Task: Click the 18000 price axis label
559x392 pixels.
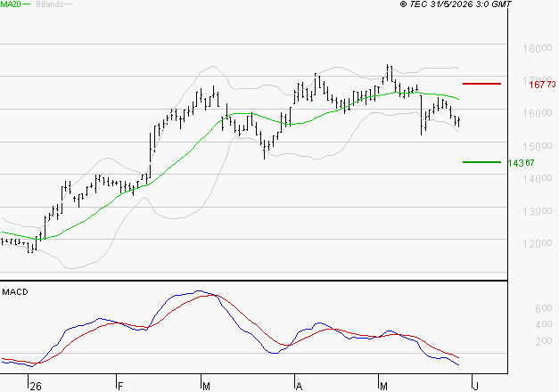Action: 538,48
